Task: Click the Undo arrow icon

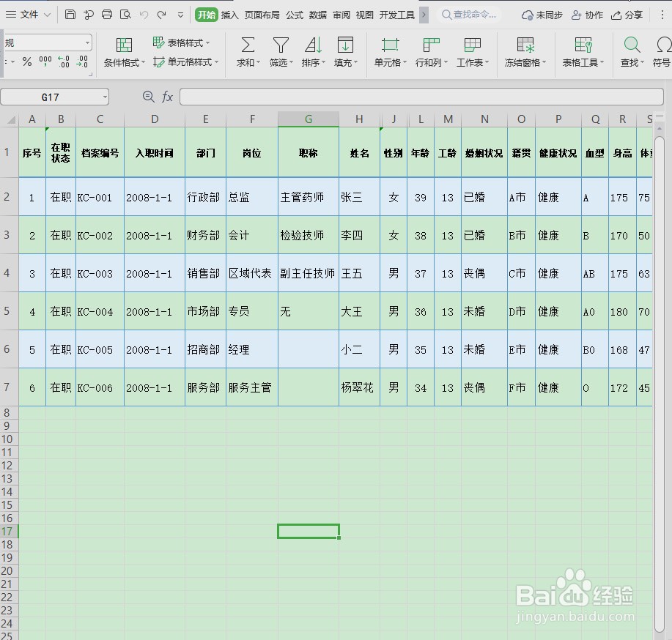Action: coord(144,15)
